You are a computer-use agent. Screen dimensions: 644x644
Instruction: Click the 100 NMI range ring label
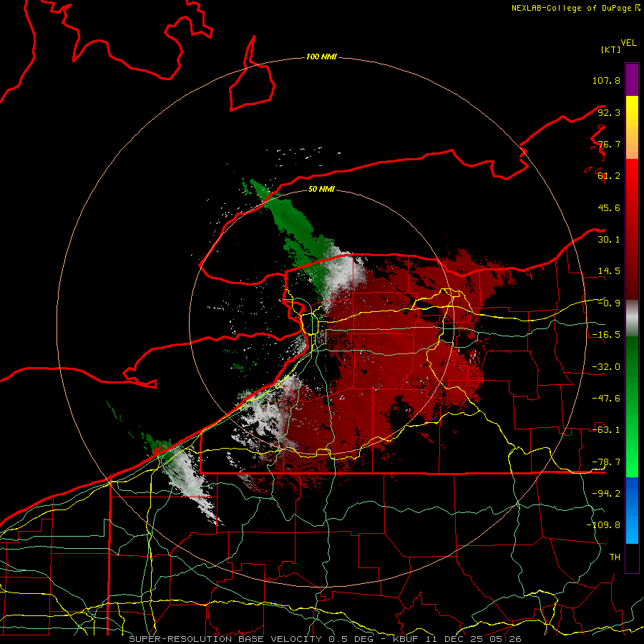pyautogui.click(x=321, y=57)
